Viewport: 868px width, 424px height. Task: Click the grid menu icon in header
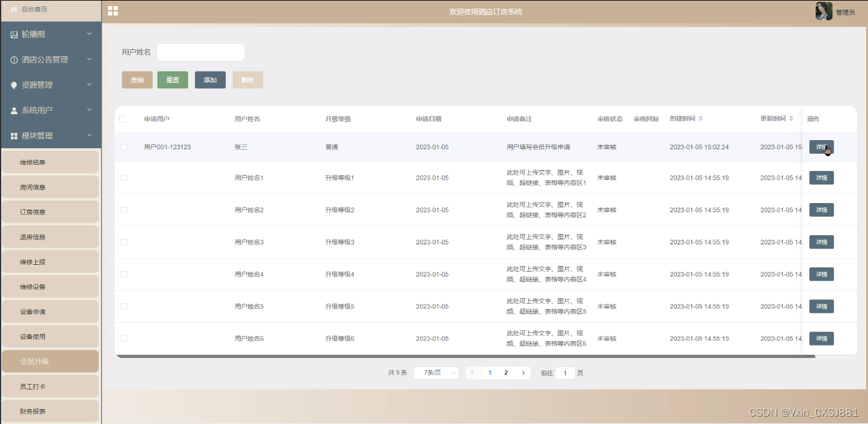(x=113, y=11)
